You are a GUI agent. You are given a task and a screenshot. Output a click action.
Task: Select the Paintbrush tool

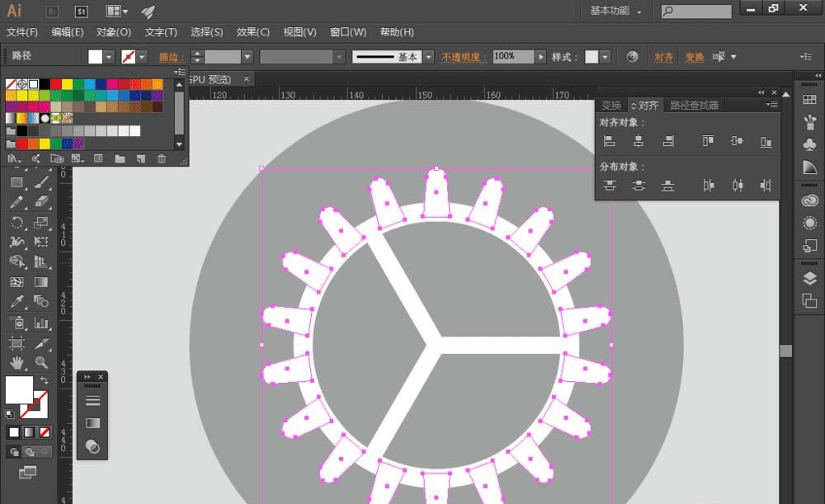click(x=41, y=182)
